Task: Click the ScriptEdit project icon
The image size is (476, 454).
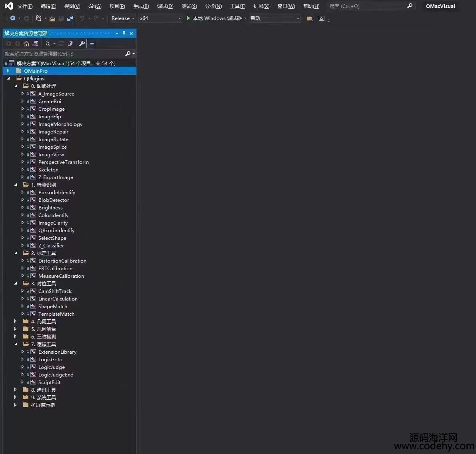Action: [33, 382]
